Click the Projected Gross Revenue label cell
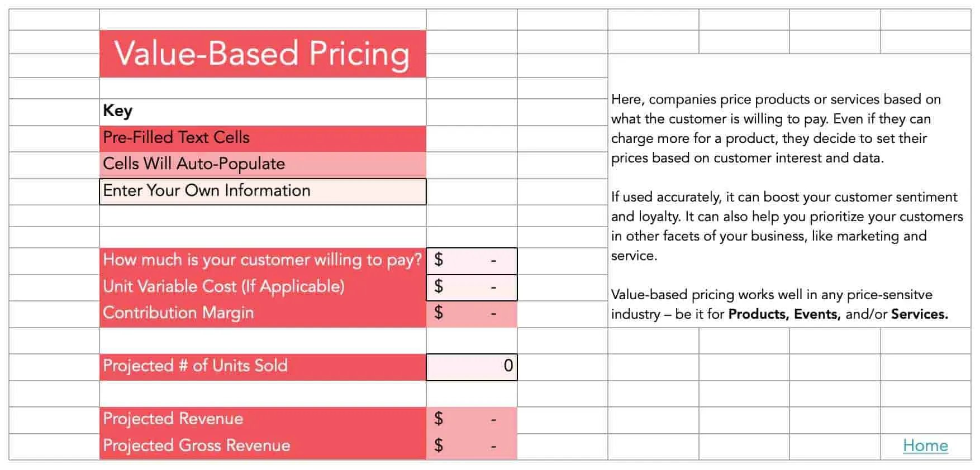 tap(262, 446)
